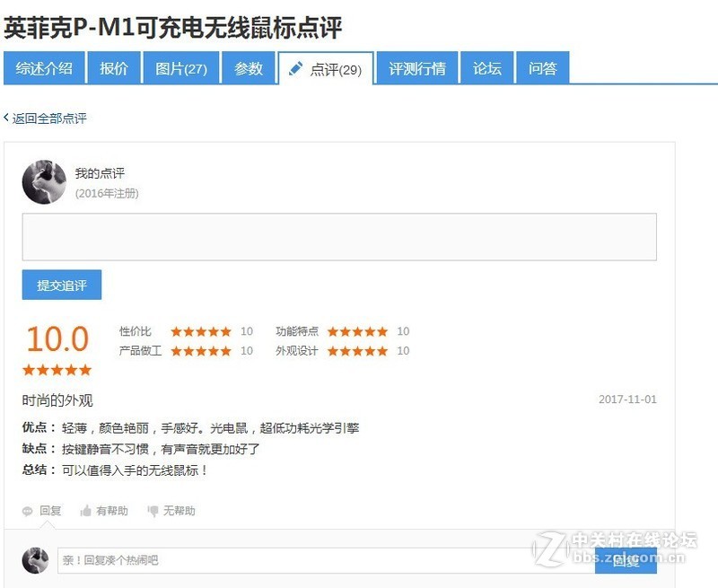Submit with the 提交追评 button
Screen dimensions: 718x588
click(x=62, y=285)
